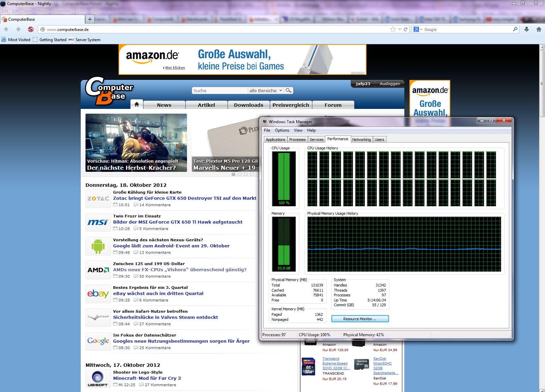The image size is (545, 392).
Task: Open Zotac GeForce GTX 650 Destroyer article
Action: coord(185,198)
